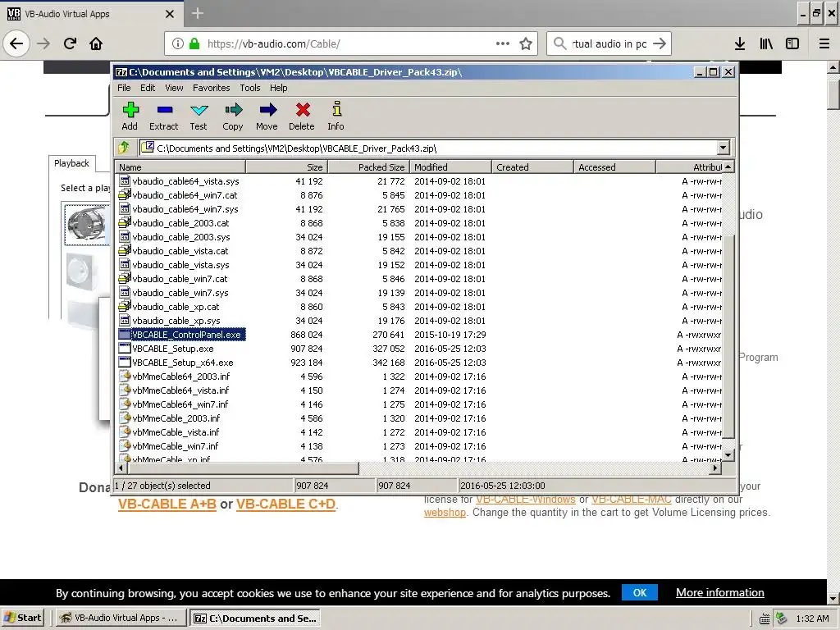Select vbaudio_cable64_vista.sys file
The image size is (840, 630).
click(x=185, y=181)
